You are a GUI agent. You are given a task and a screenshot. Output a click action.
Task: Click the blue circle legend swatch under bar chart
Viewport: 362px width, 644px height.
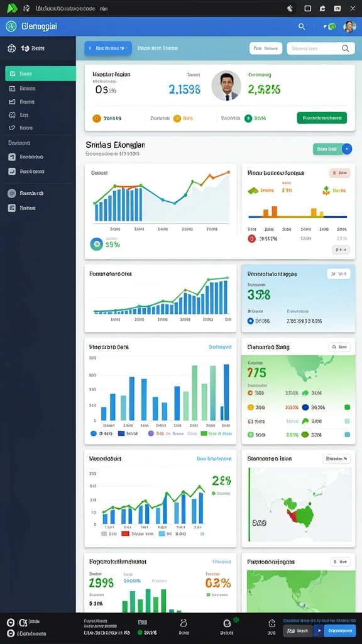(93, 433)
